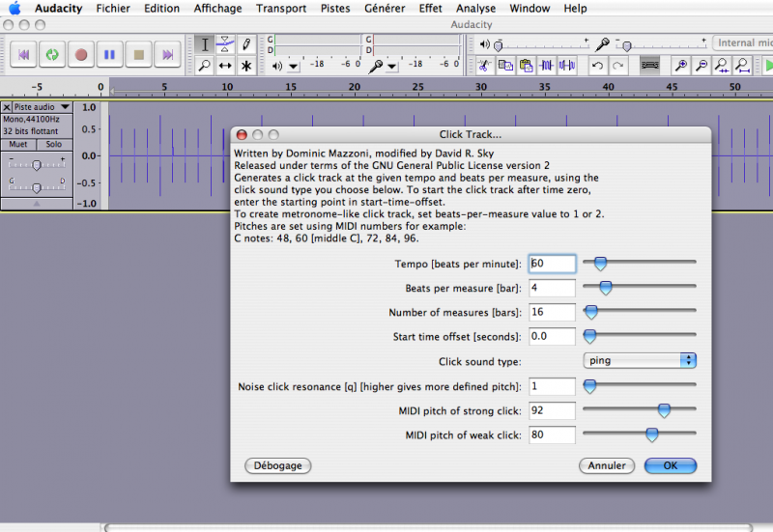
Task: Click the input microphone meter icon
Action: pos(376,66)
